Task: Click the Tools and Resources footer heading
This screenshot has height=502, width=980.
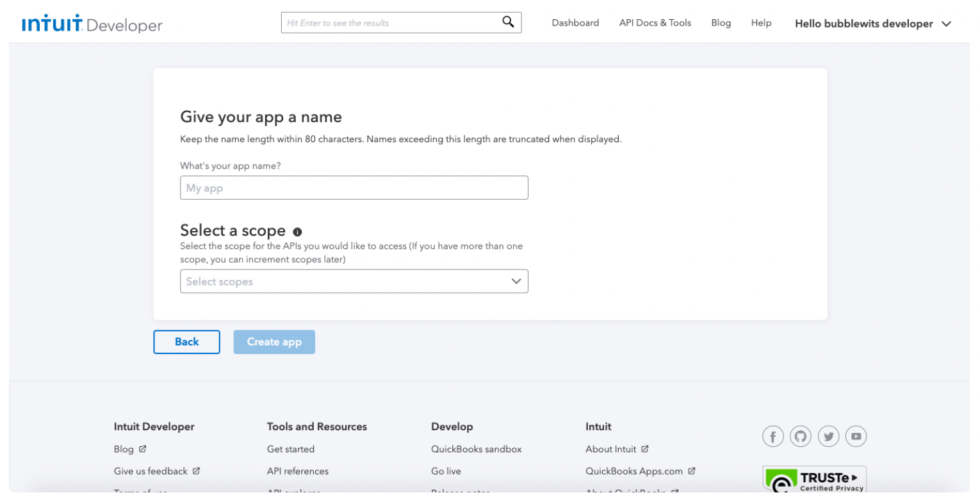Action: click(x=317, y=426)
